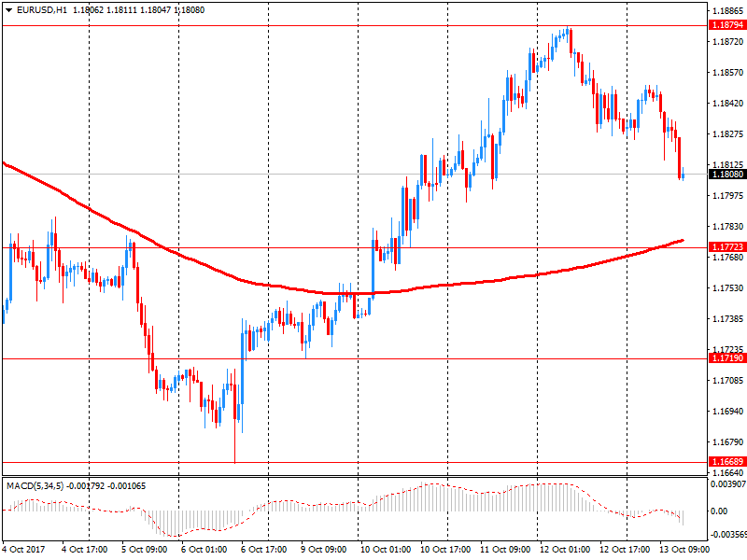Click the 12 Oct 01:00 time label
747x560 pixels.
pyautogui.click(x=565, y=550)
